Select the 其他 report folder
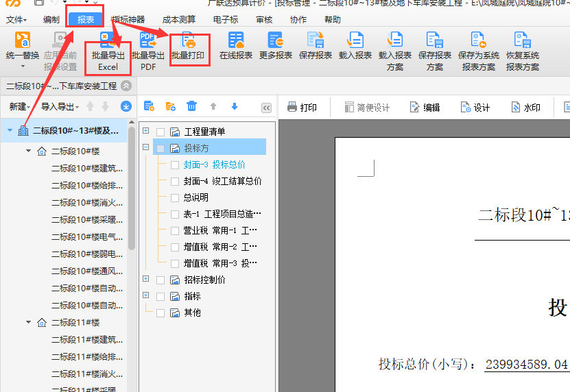This screenshot has height=392, width=570. click(x=192, y=313)
